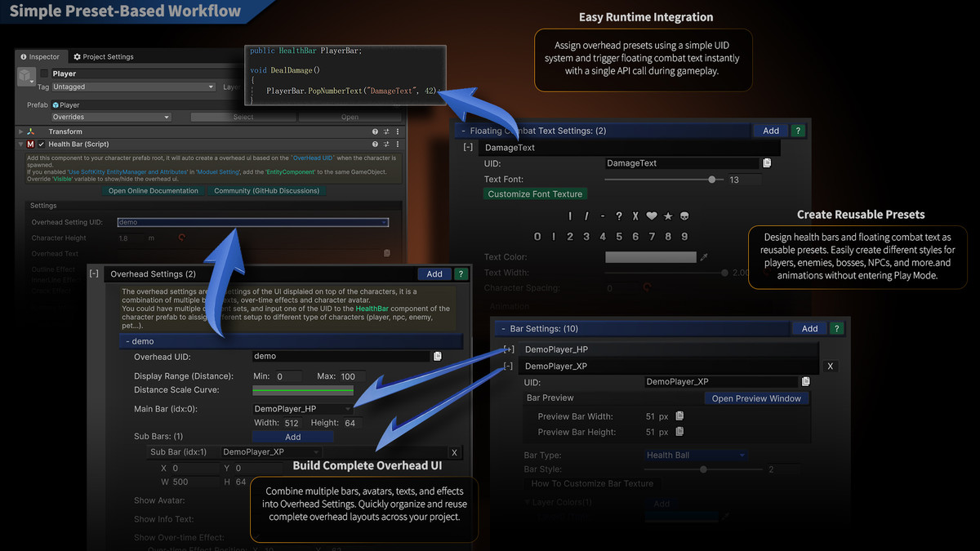Image resolution: width=980 pixels, height=551 pixels.
Task: Click the skull glyph in font texture preview
Action: coord(684,216)
